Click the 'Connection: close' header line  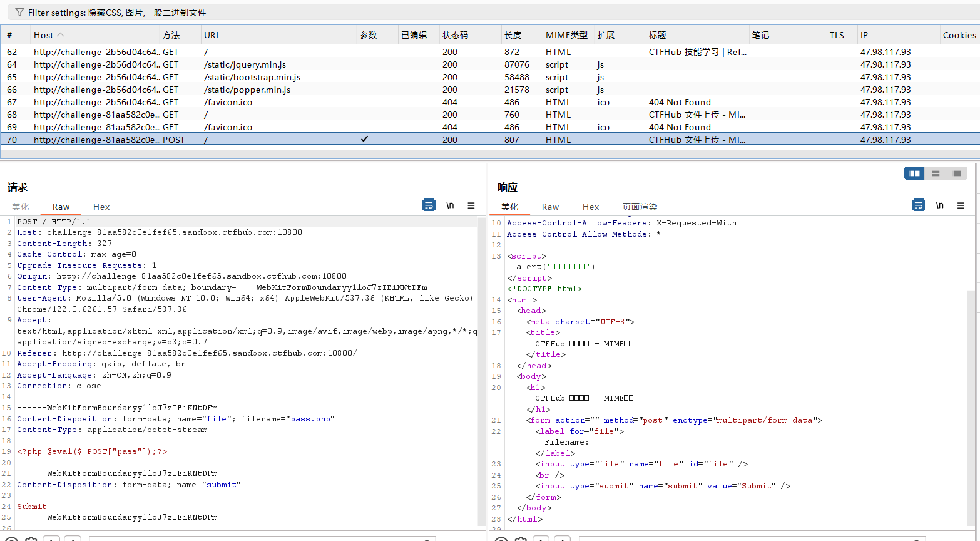click(59, 386)
